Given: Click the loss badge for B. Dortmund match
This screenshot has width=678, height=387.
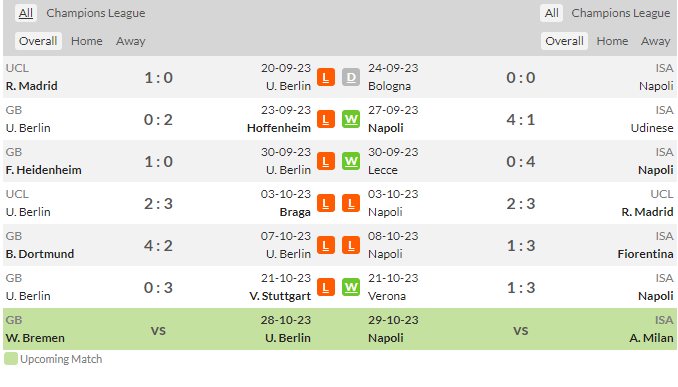Looking at the screenshot, I should tap(326, 245).
